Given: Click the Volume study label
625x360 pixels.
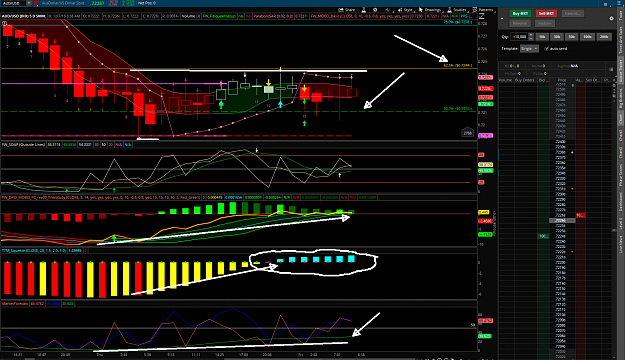Looking at the screenshot, I should [x=188, y=16].
